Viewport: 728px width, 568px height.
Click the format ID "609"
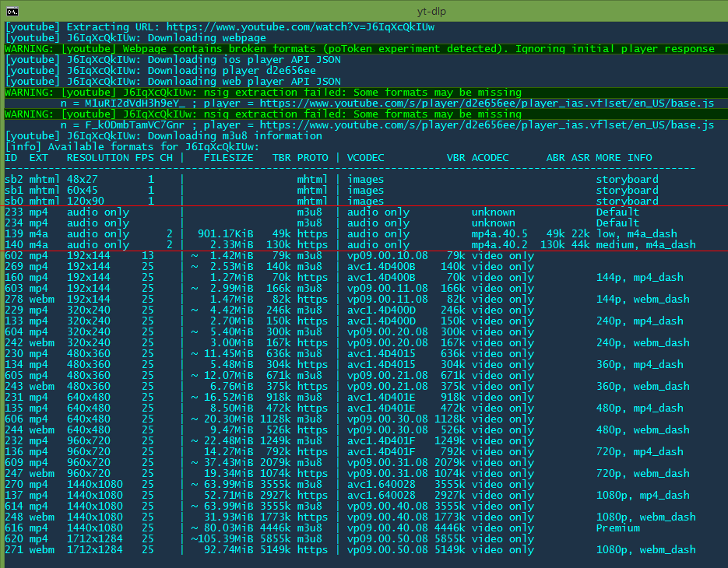point(14,463)
